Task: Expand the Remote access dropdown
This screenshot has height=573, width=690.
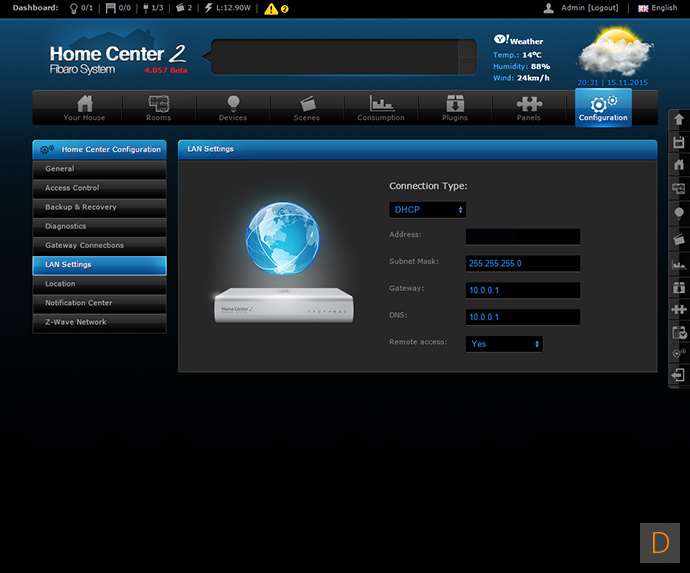Action: pyautogui.click(x=505, y=343)
